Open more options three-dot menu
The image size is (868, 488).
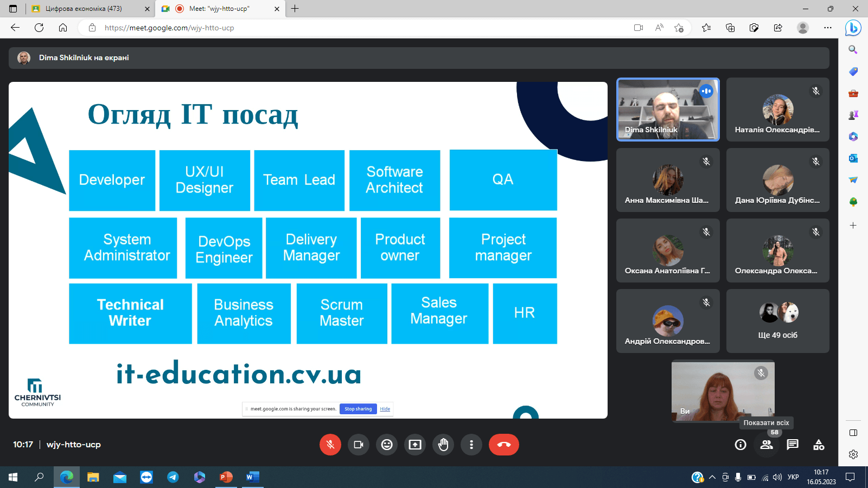click(x=471, y=445)
